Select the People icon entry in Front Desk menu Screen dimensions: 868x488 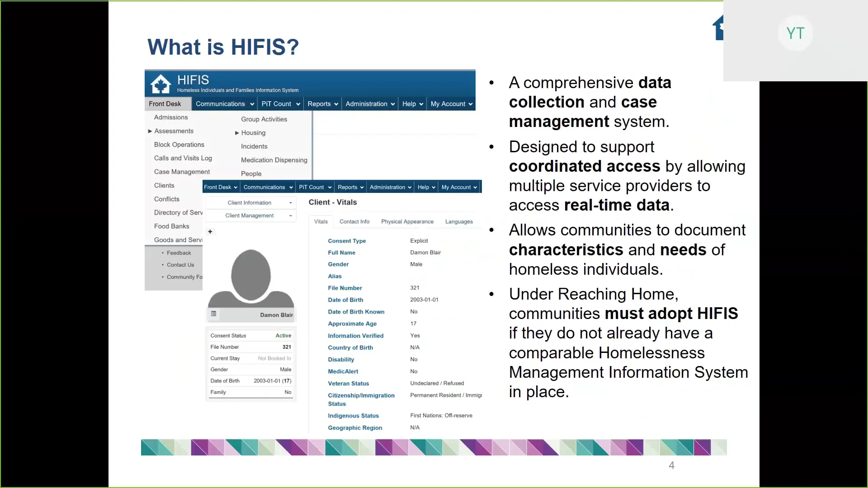pyautogui.click(x=251, y=174)
